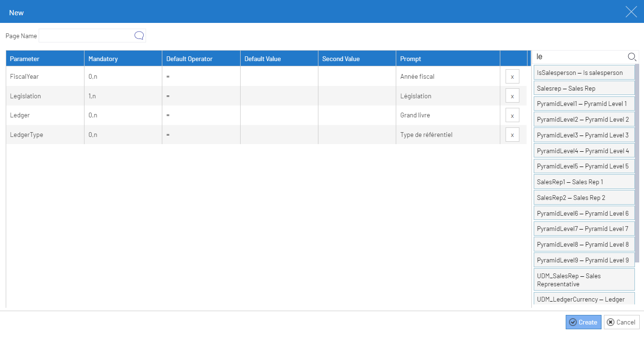The width and height of the screenshot is (644, 345).
Task: Remove the FiscalYear parameter with its x button
Action: (x=512, y=76)
